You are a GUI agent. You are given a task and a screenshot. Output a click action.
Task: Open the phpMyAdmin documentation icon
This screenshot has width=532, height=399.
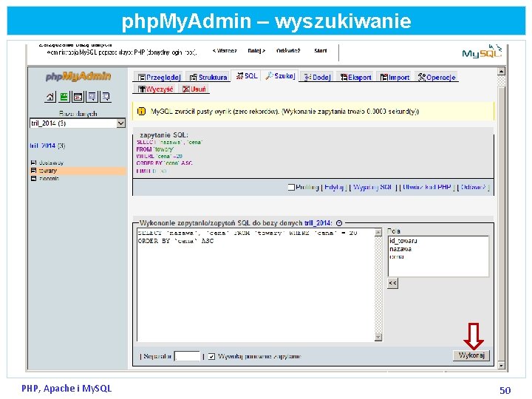(x=92, y=97)
